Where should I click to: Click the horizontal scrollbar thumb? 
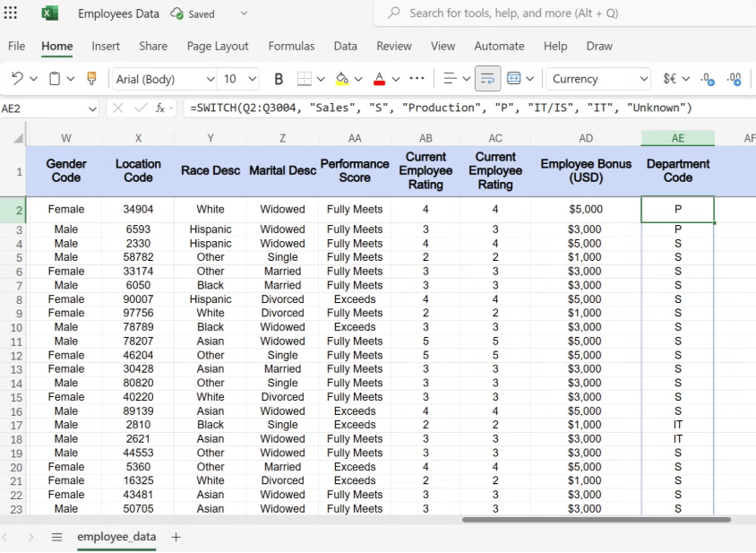click(596, 520)
